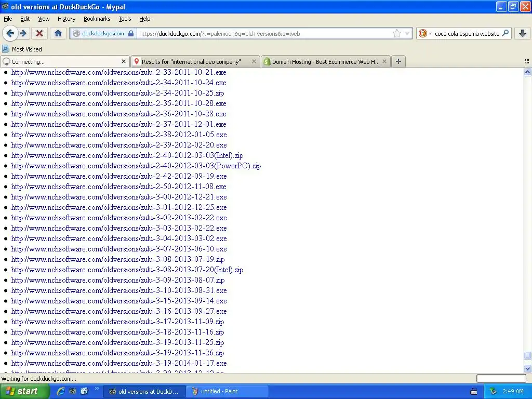
Task: Open the Edit menu
Action: [25, 19]
